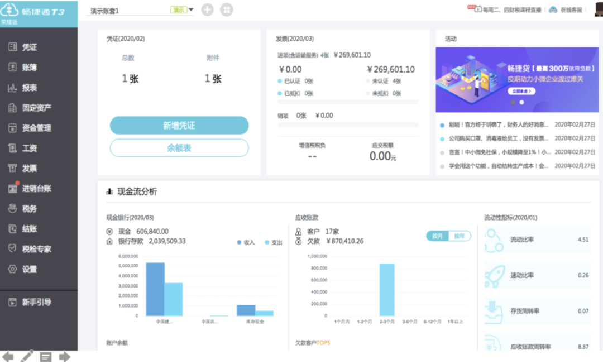Open the 进销台账 sidebar item

tap(37, 189)
